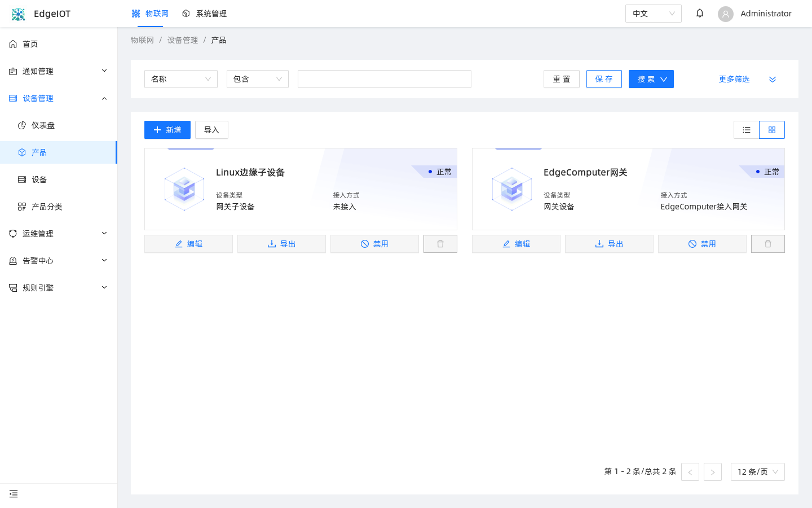Open the notification bell
Viewport: 812px width, 508px height.
(700, 14)
